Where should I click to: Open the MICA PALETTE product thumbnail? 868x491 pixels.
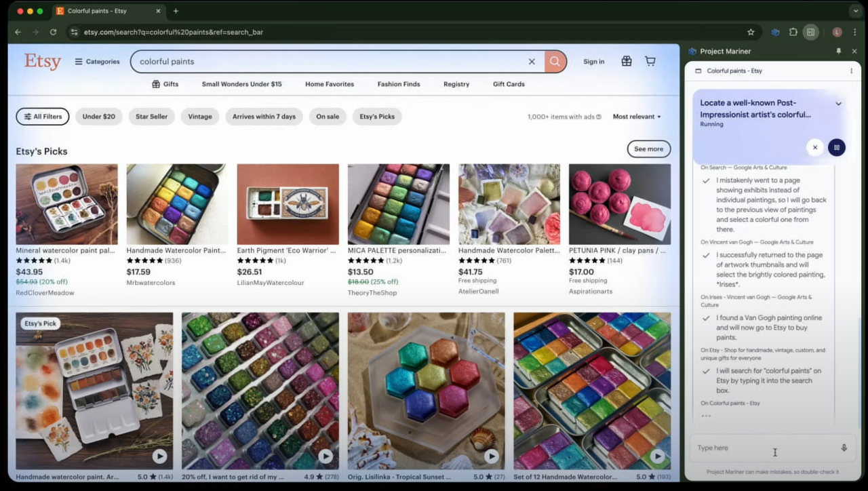coord(398,204)
